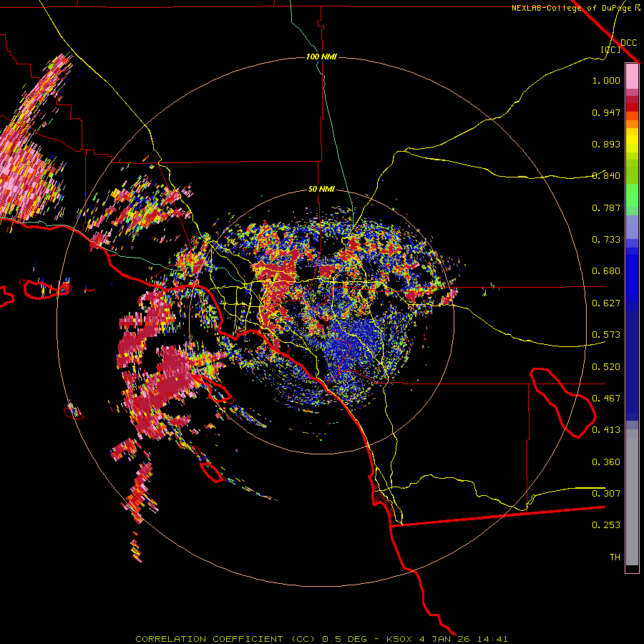The image size is (644, 644).
Task: Click the 0.840 scale value
Action: point(606,176)
